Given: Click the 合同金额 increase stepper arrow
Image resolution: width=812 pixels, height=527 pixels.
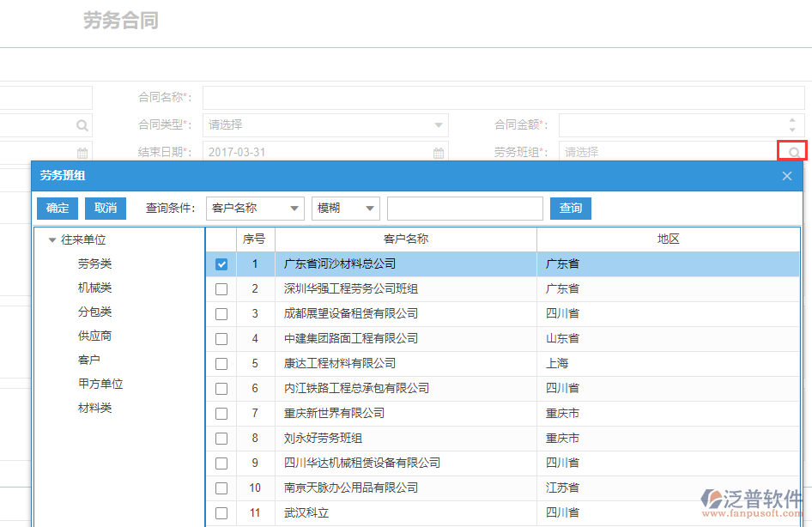Looking at the screenshot, I should coord(792,120).
